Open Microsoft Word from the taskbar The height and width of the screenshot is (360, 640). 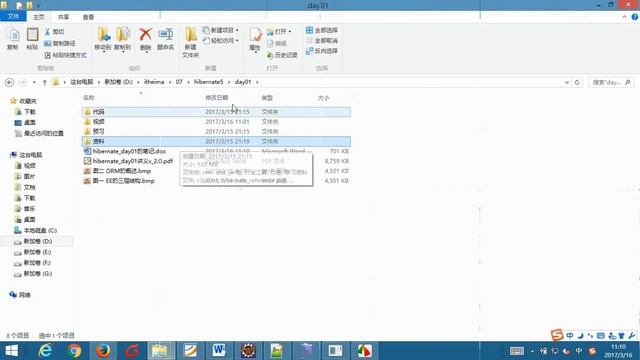(219, 351)
